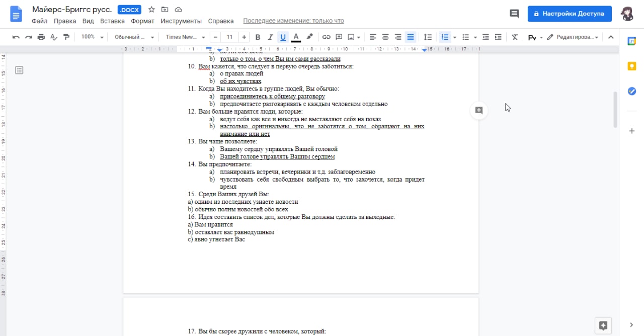This screenshot has width=644, height=336.
Task: Open the Explore button at bottom right
Action: pyautogui.click(x=603, y=325)
